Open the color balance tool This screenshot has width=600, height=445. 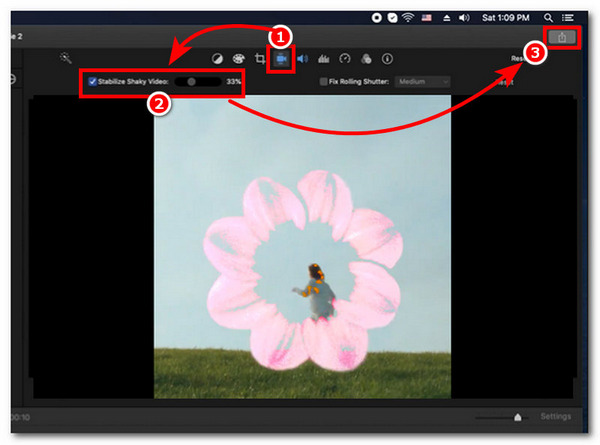[217, 59]
